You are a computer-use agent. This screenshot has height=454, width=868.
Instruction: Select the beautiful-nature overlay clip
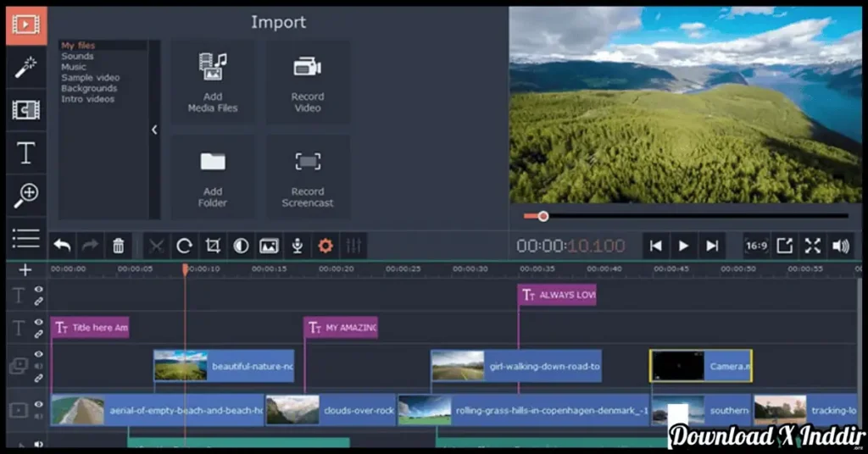(224, 366)
